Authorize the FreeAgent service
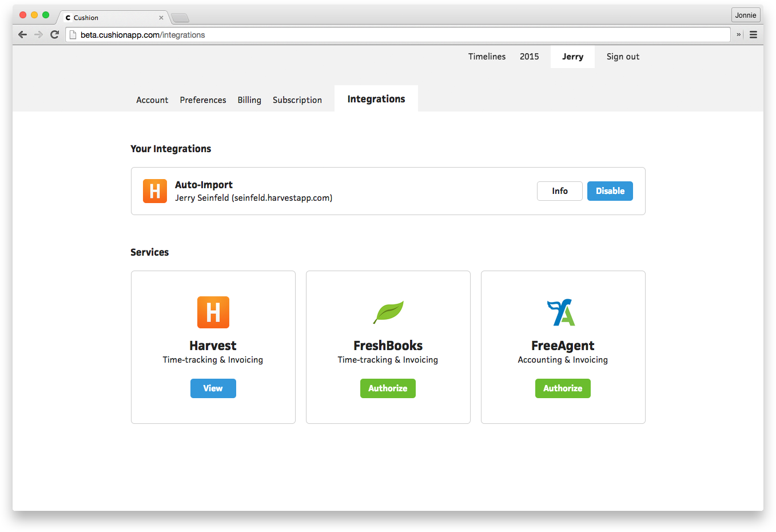This screenshot has height=532, width=776. (563, 388)
